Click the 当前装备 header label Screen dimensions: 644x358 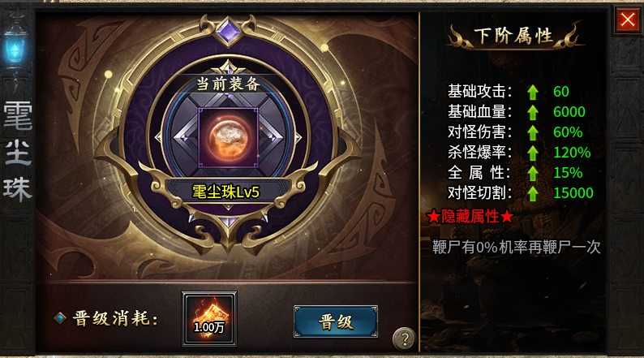pyautogui.click(x=228, y=84)
